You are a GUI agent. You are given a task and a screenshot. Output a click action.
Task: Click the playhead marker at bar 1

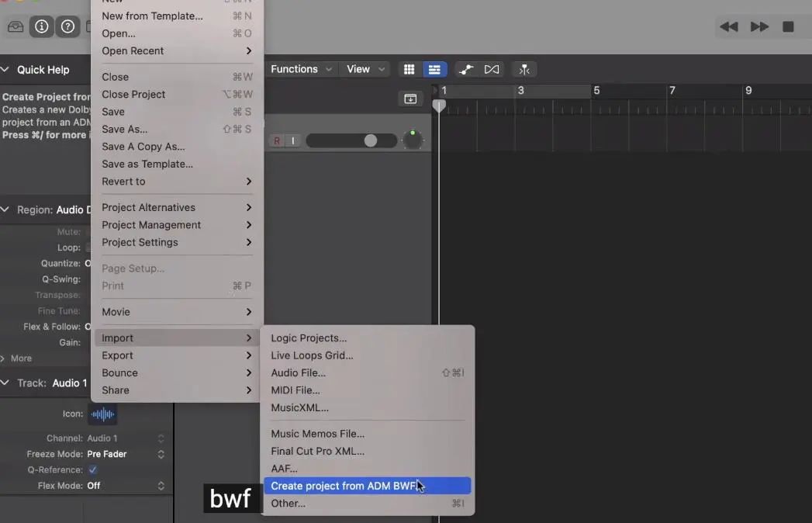tap(439, 106)
